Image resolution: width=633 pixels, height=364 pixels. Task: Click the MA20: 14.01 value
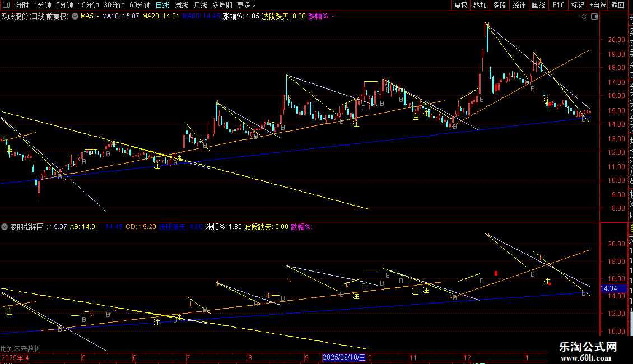pyautogui.click(x=160, y=17)
